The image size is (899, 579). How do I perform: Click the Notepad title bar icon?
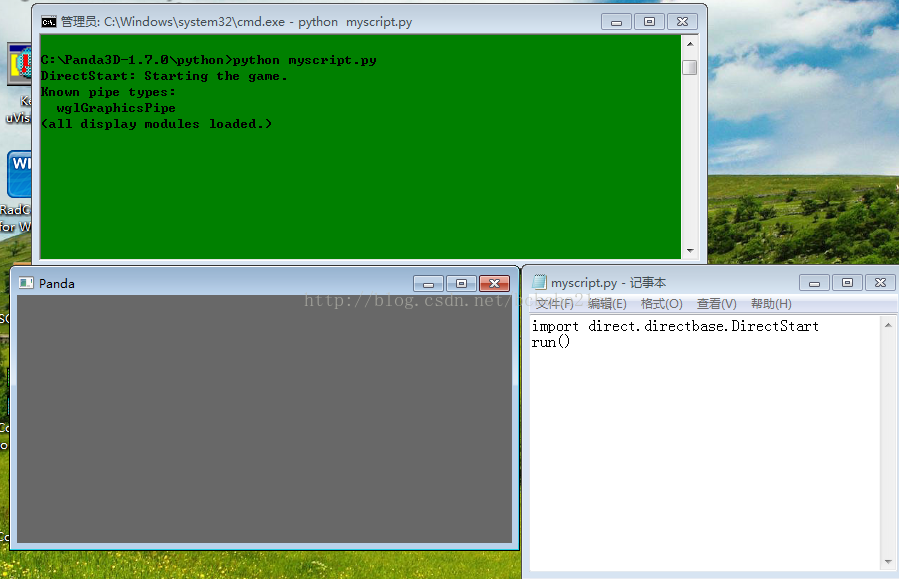click(539, 282)
